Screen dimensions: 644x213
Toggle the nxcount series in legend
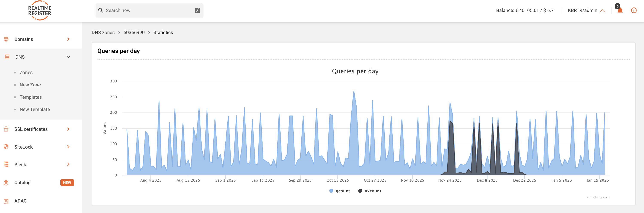[370, 191]
